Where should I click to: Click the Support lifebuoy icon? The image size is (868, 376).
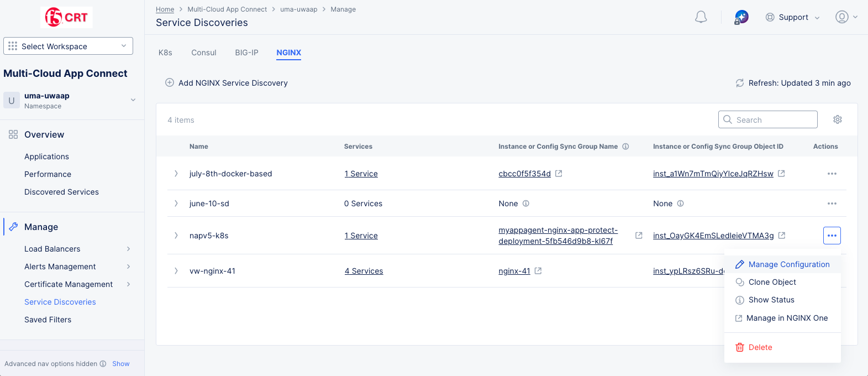[770, 17]
